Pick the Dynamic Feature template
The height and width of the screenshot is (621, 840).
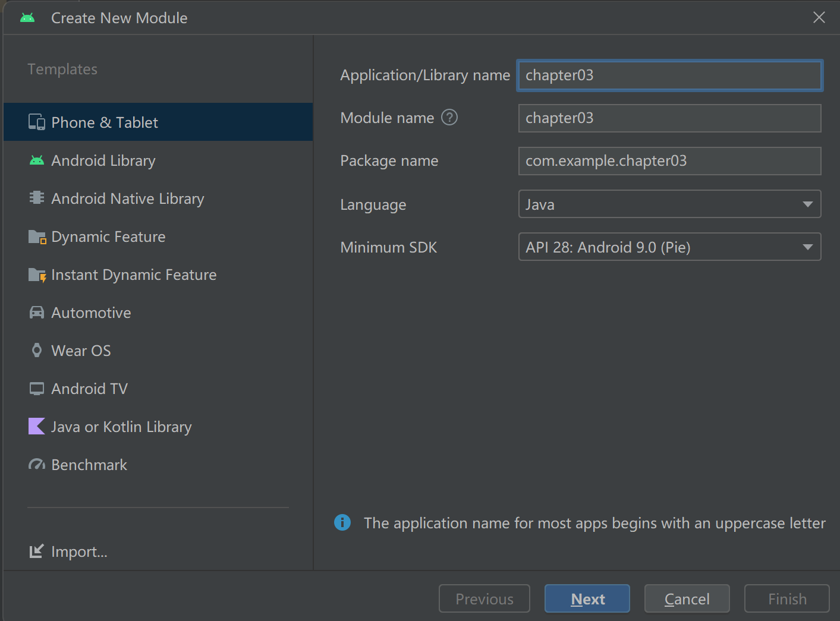[158, 237]
